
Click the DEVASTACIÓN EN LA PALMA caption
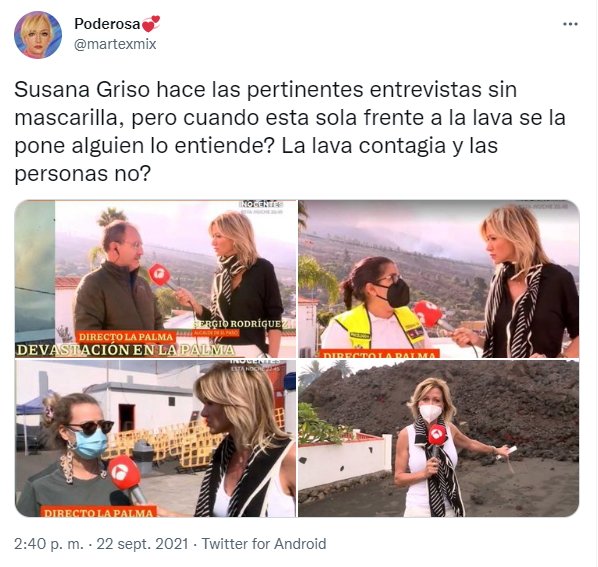coord(125,350)
